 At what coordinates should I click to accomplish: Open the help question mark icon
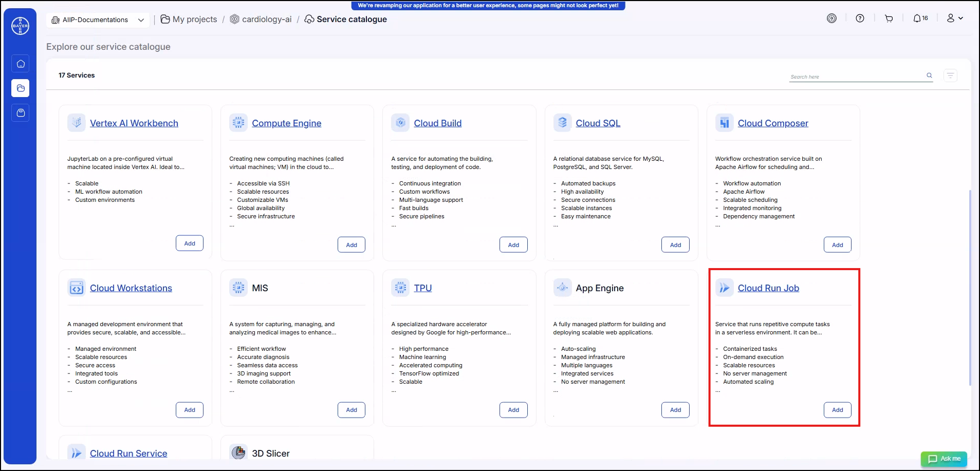point(860,18)
